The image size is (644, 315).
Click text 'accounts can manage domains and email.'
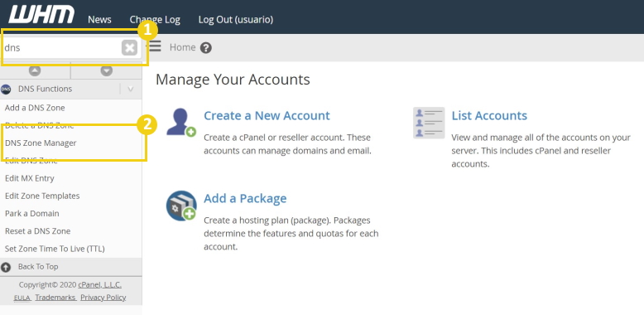click(x=287, y=151)
